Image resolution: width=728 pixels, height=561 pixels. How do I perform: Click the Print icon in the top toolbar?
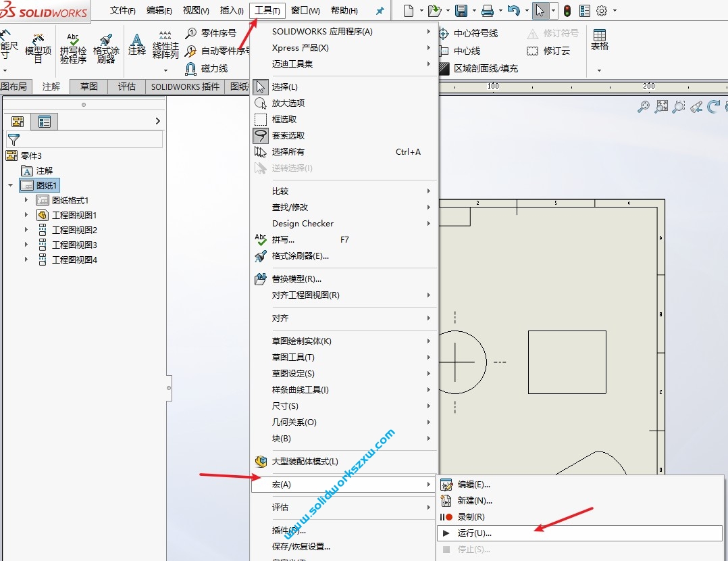click(489, 10)
